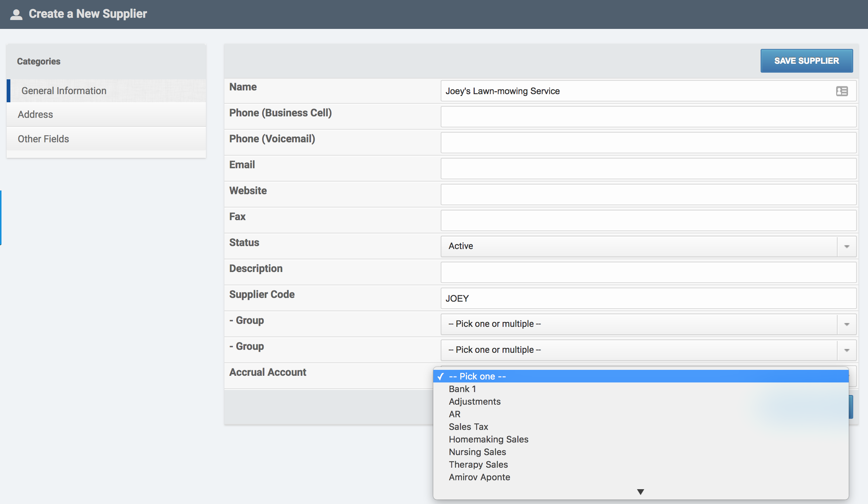Click the Phone (Voicemail) label
The width and height of the screenshot is (868, 504).
coord(272,139)
